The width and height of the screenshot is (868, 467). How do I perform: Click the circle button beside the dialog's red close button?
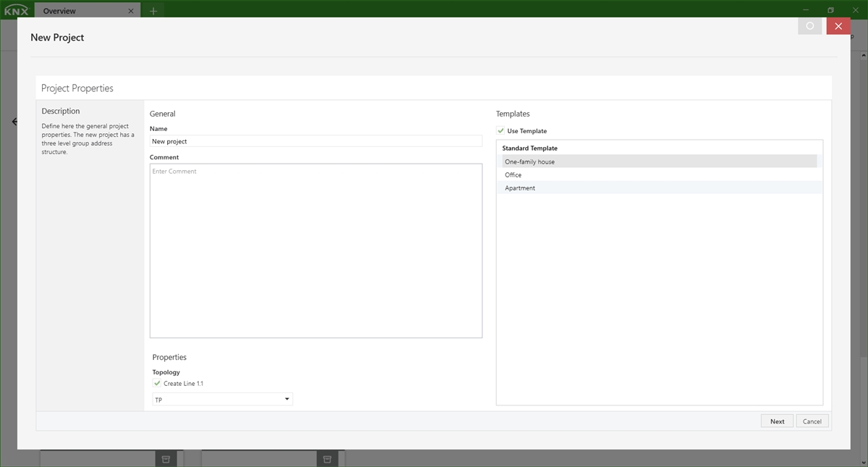[x=810, y=26]
